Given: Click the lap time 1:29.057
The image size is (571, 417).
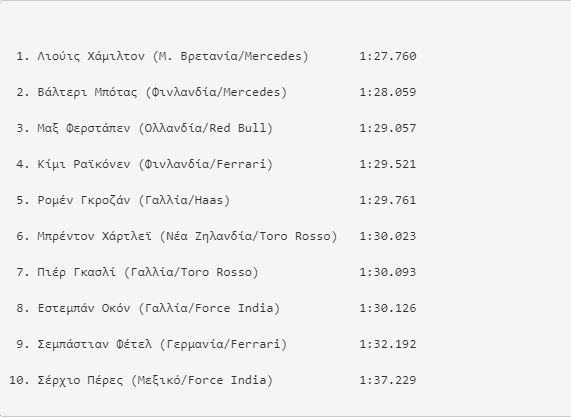Looking at the screenshot, I should click(387, 129).
